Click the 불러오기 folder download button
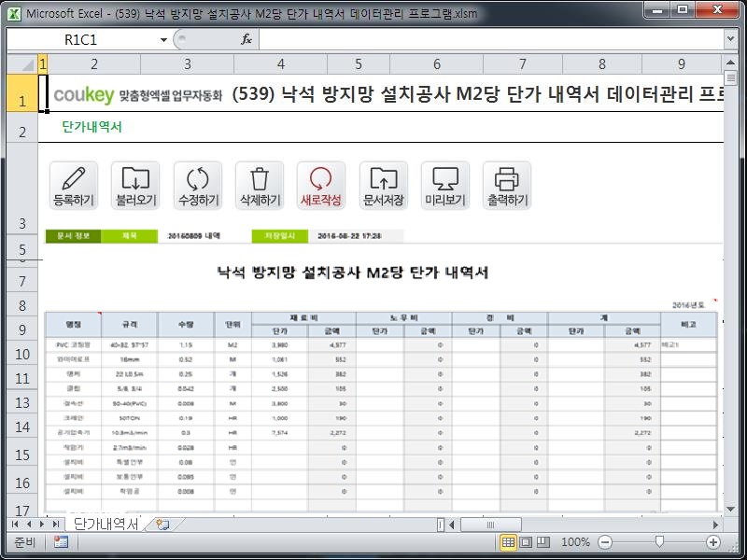The height and width of the screenshot is (560, 747). click(135, 186)
